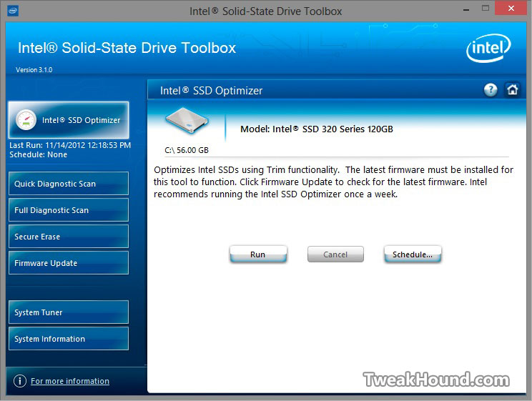Click the 'Version 3.1.0' label
Viewport: 532px width, 401px height.
[x=34, y=70]
